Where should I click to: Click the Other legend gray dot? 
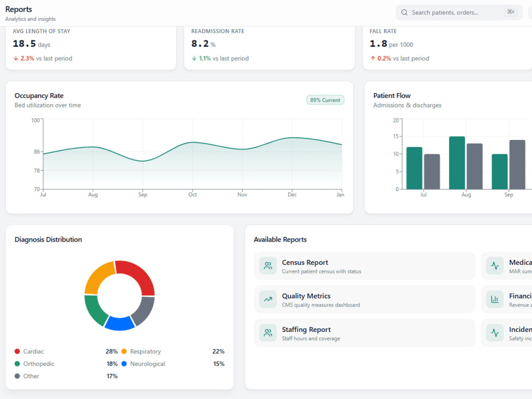[x=18, y=376]
